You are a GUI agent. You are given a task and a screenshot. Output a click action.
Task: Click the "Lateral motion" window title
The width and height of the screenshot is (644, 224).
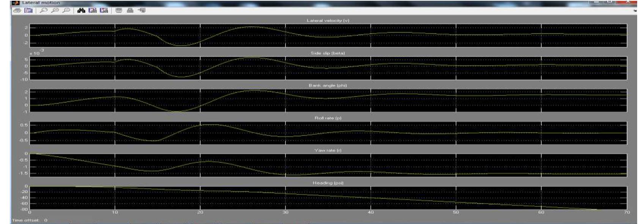[x=41, y=3]
